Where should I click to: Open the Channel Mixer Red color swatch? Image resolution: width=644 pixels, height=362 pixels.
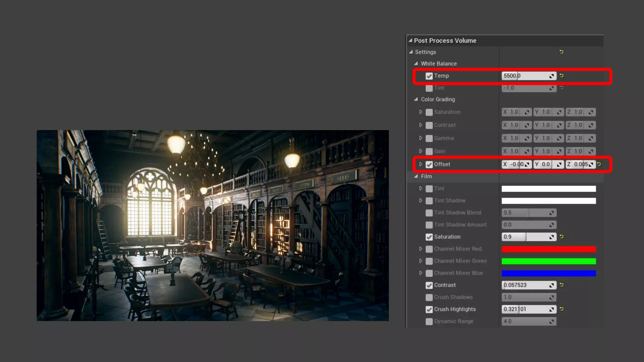(548, 249)
